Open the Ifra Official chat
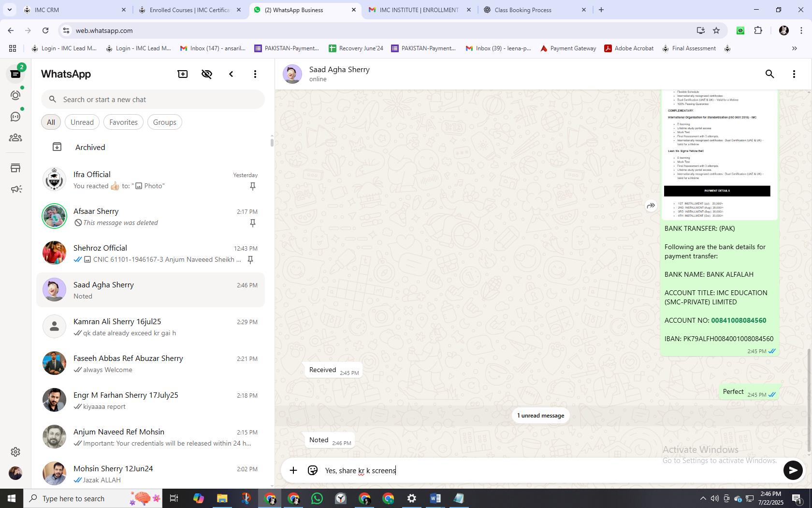Viewport: 812px width, 508px height. [x=151, y=179]
